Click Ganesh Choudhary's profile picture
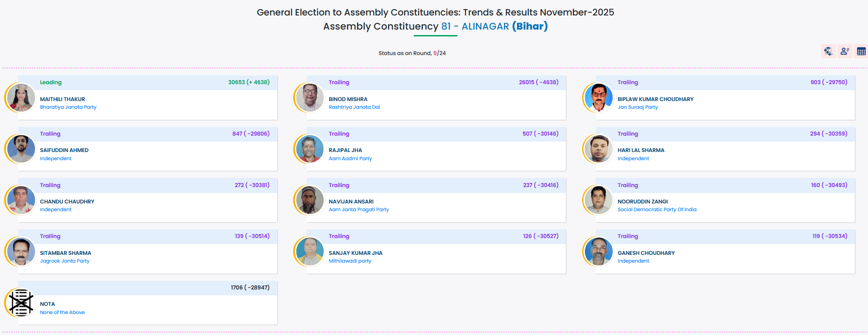This screenshot has width=868, height=335. point(599,251)
